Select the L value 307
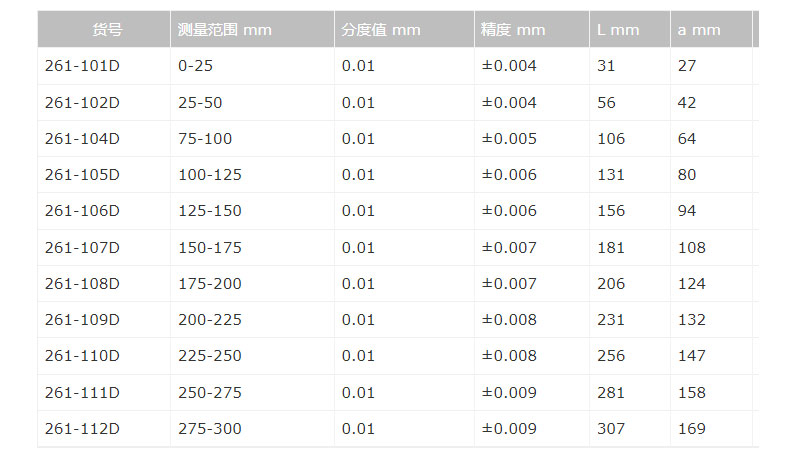This screenshot has width=790, height=452. point(611,429)
